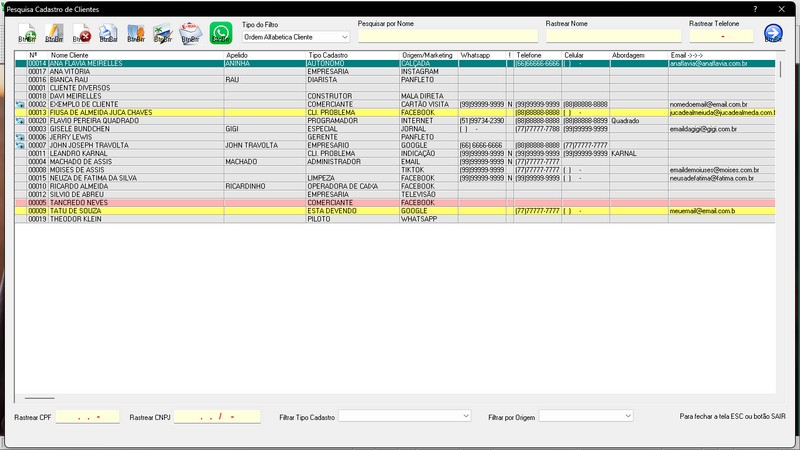Click the edit client pencil icon
Screen dimensions: 800x450
(x=54, y=33)
